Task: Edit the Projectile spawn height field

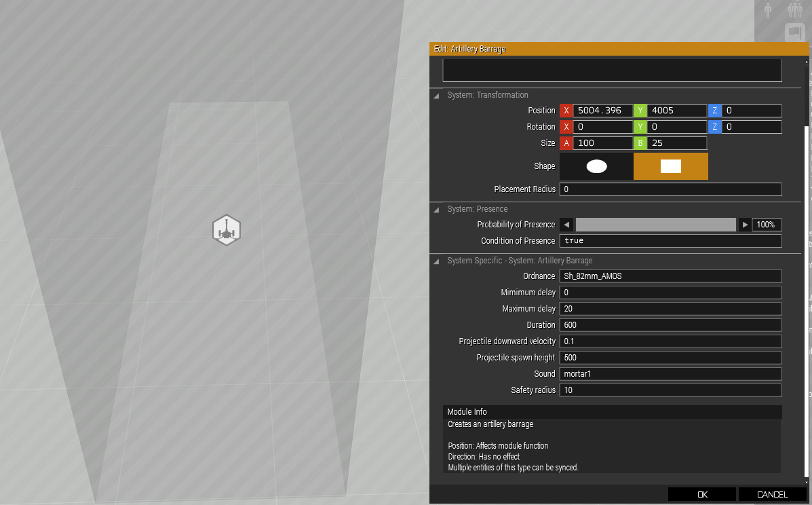Action: 671,358
